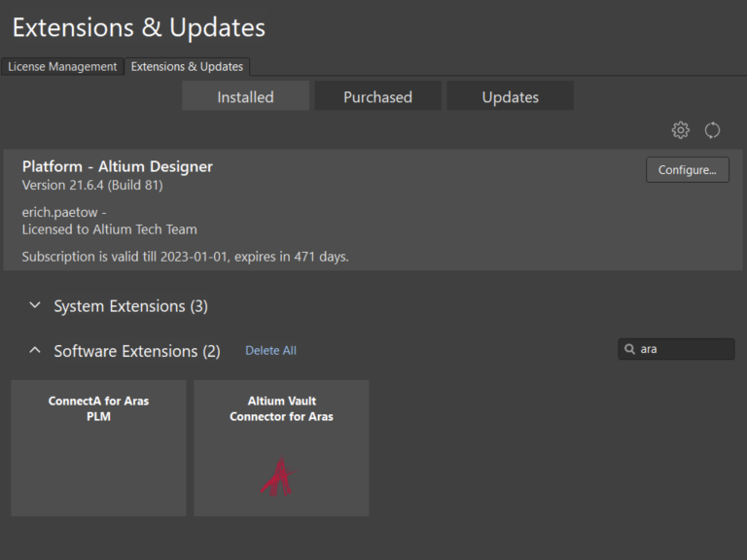The height and width of the screenshot is (560, 747).
Task: Select the ConnectA for Aras PLM tile
Action: tap(98, 447)
